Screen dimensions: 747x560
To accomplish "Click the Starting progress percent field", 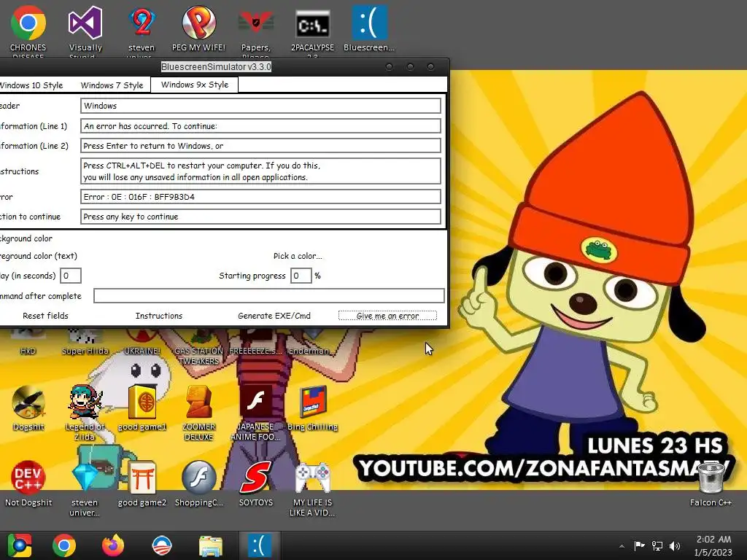I will tap(301, 276).
